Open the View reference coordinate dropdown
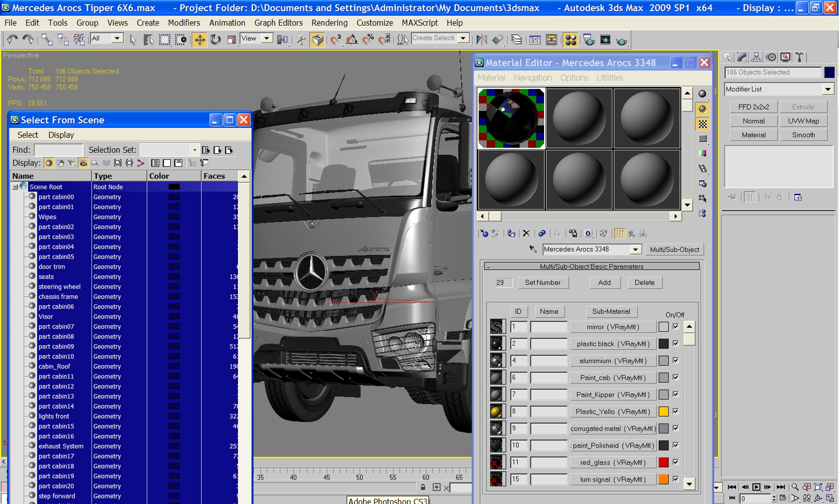Image resolution: width=839 pixels, height=504 pixels. (267, 38)
